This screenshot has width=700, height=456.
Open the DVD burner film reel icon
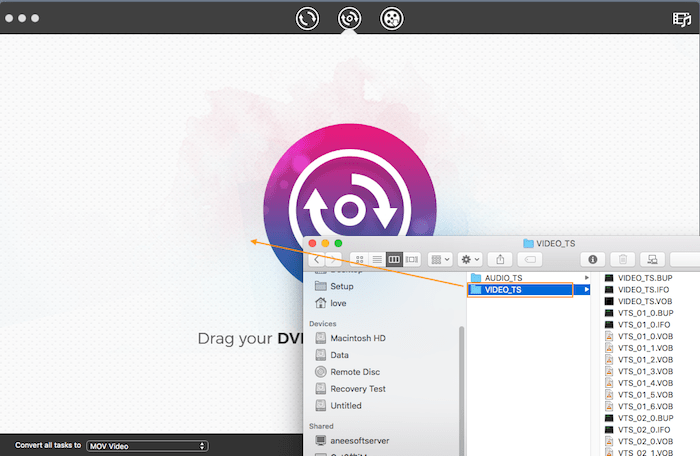[392, 19]
